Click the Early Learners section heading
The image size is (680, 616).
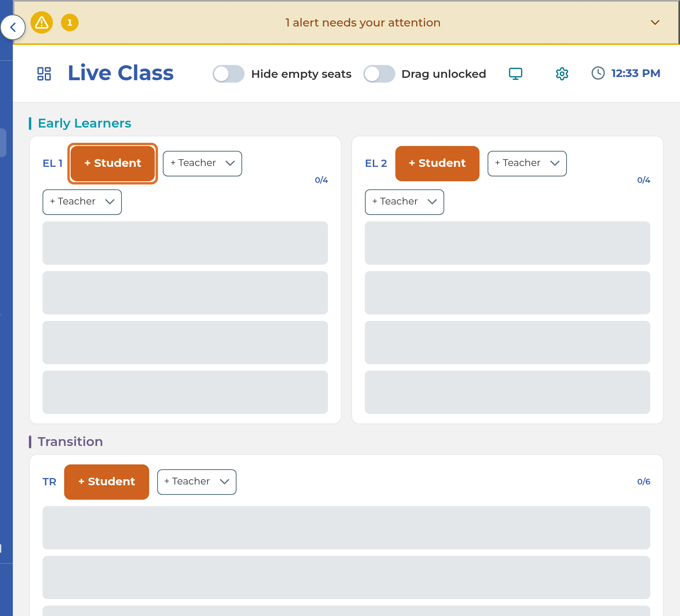[85, 123]
